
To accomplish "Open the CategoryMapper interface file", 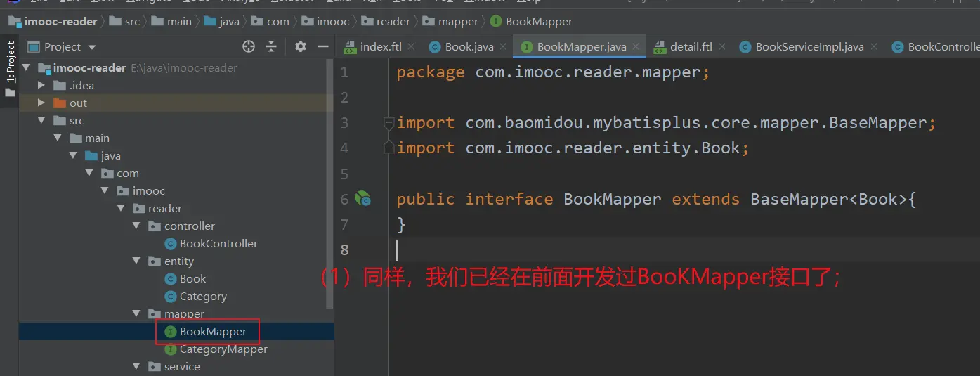I will [x=223, y=349].
